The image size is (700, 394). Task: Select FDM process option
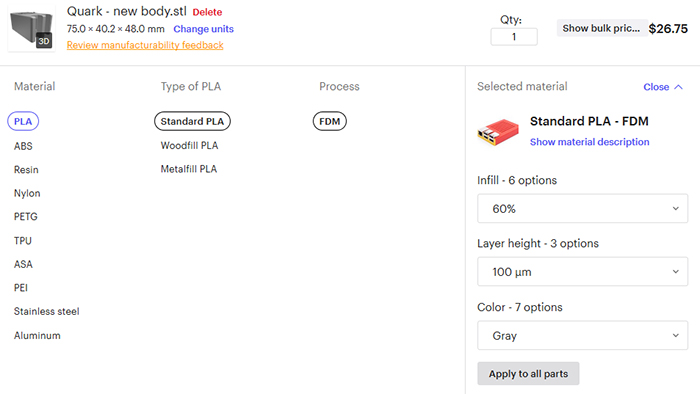[x=329, y=121]
